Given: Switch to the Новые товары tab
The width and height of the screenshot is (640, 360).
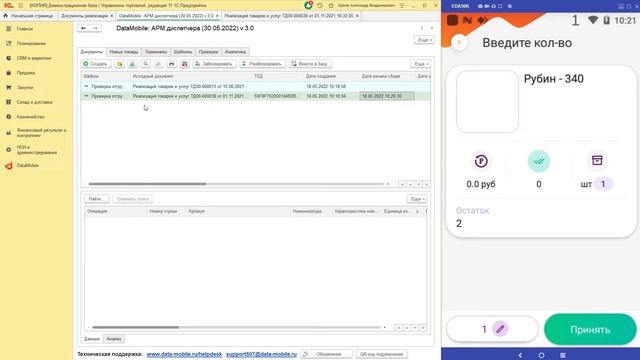Looking at the screenshot, I should click(x=124, y=52).
